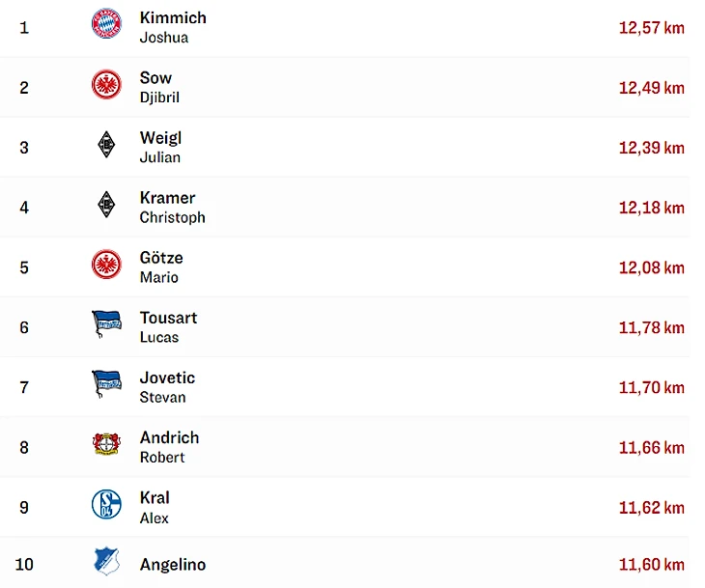
Task: Click Schalke logo beside Kral
Action: click(x=106, y=504)
